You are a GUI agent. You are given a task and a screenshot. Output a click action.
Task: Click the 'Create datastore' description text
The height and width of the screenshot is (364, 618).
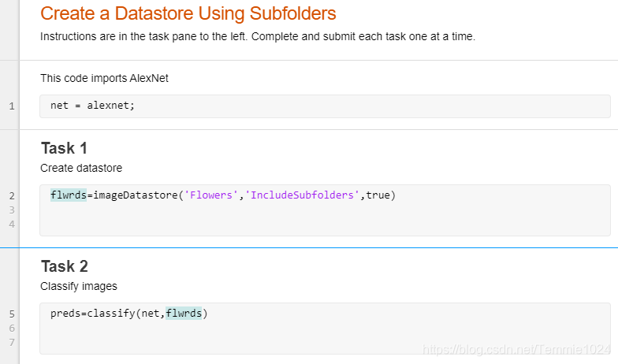(81, 168)
